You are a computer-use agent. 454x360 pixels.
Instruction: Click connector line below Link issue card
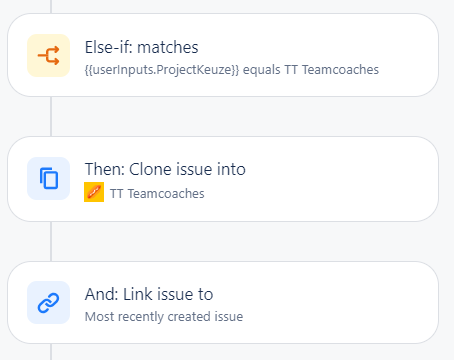coord(51,352)
